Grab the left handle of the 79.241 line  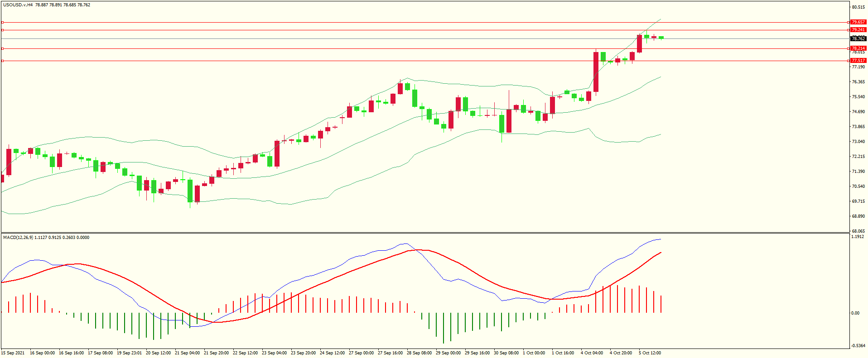2,30
